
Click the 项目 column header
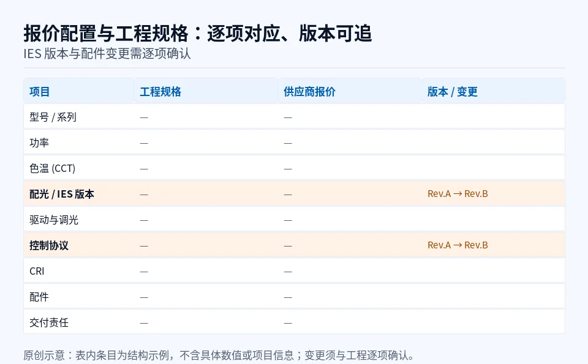pos(78,91)
